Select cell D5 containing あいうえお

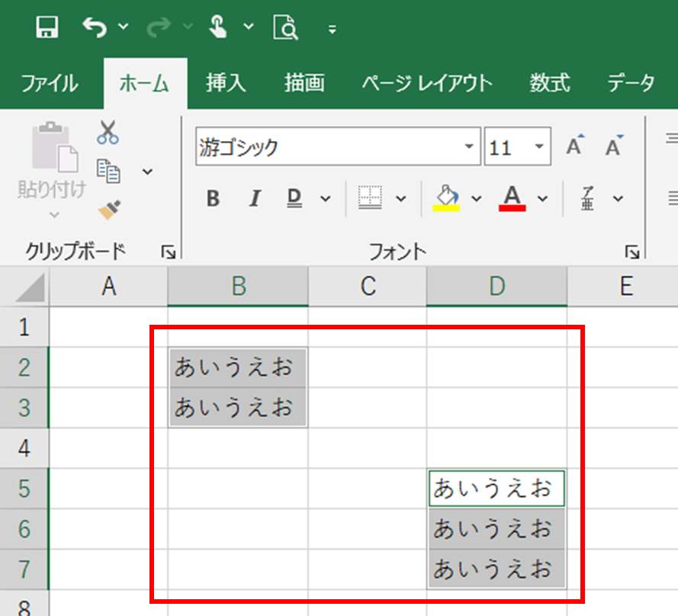pos(496,489)
